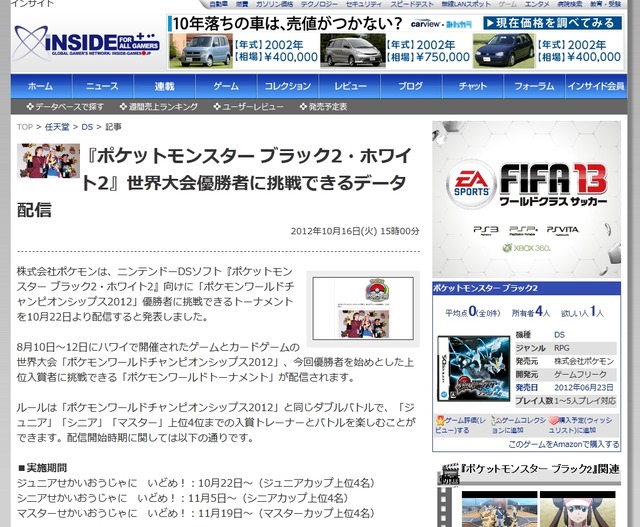Click the PS VITA logo in FIFA ad

pyautogui.click(x=562, y=231)
